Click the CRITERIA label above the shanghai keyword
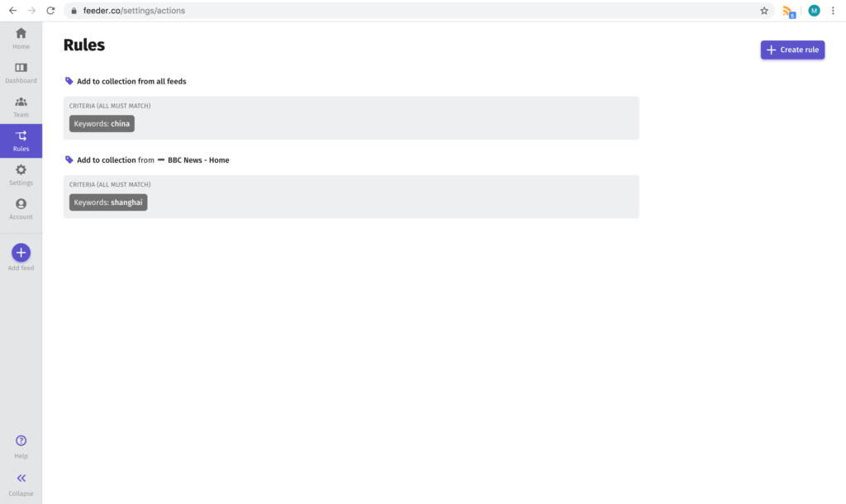846x504 pixels. tap(110, 184)
